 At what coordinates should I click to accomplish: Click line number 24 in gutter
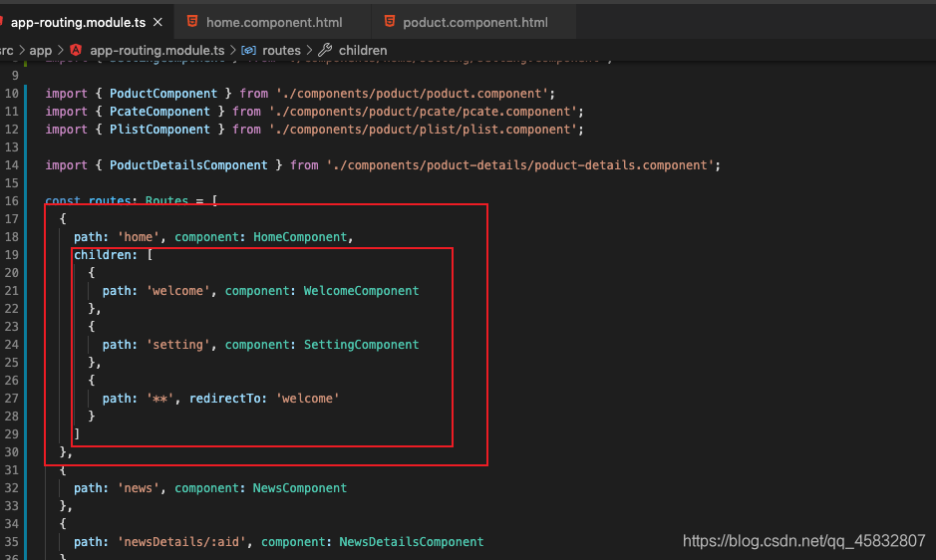11,345
